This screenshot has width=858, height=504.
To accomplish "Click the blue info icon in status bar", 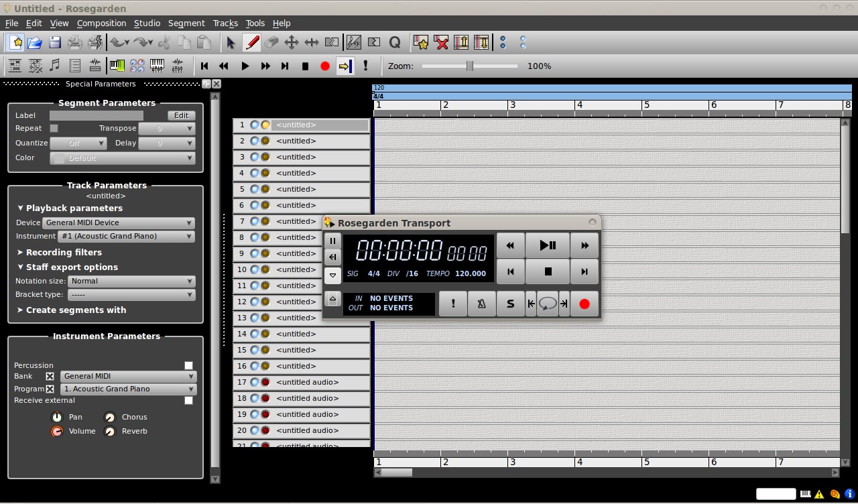I will click(849, 495).
